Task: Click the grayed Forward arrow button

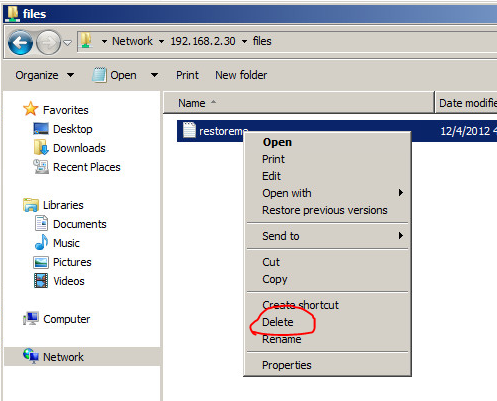Action: coord(48,42)
